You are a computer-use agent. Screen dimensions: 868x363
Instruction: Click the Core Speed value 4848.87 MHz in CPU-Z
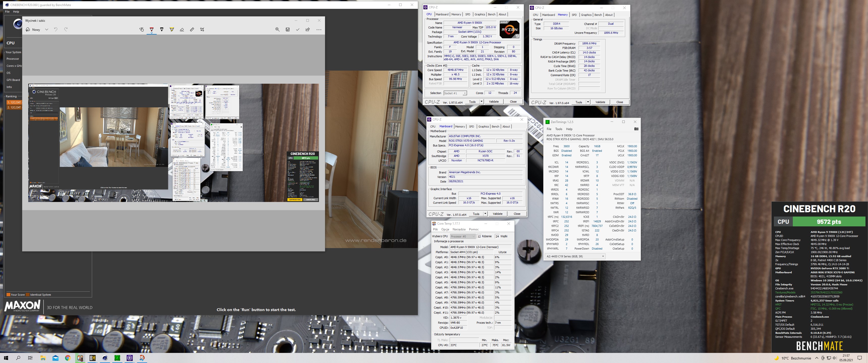[455, 70]
